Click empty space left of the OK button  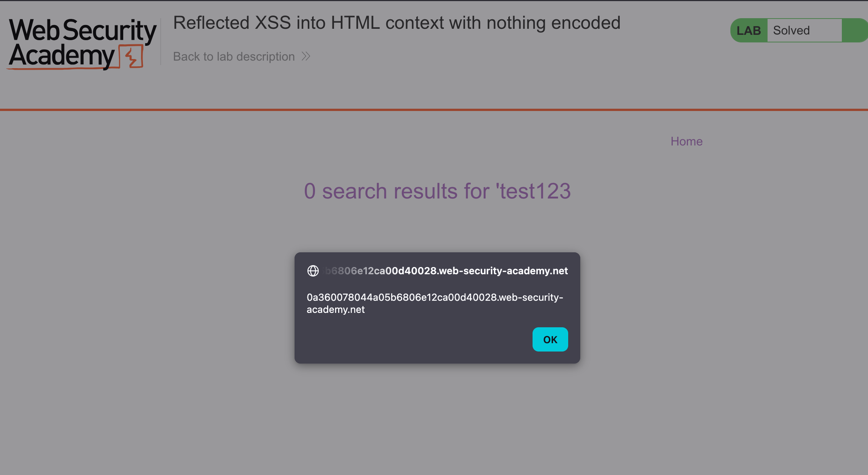coord(417,339)
